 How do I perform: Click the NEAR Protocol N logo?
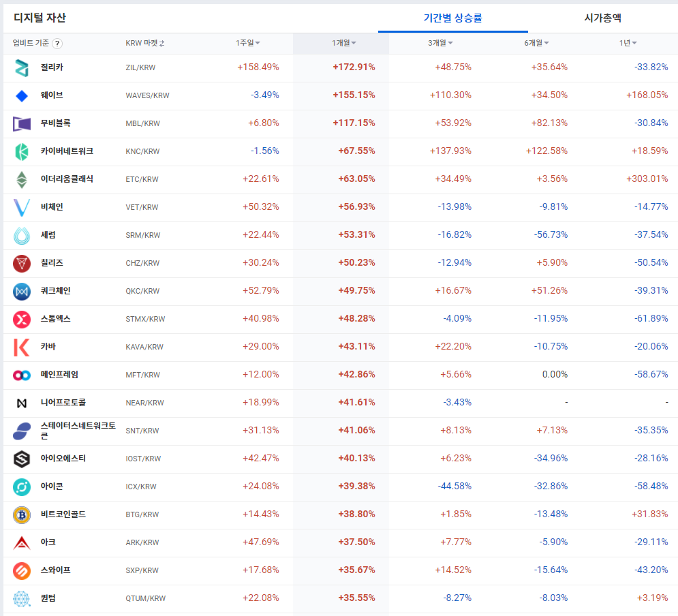[22, 403]
